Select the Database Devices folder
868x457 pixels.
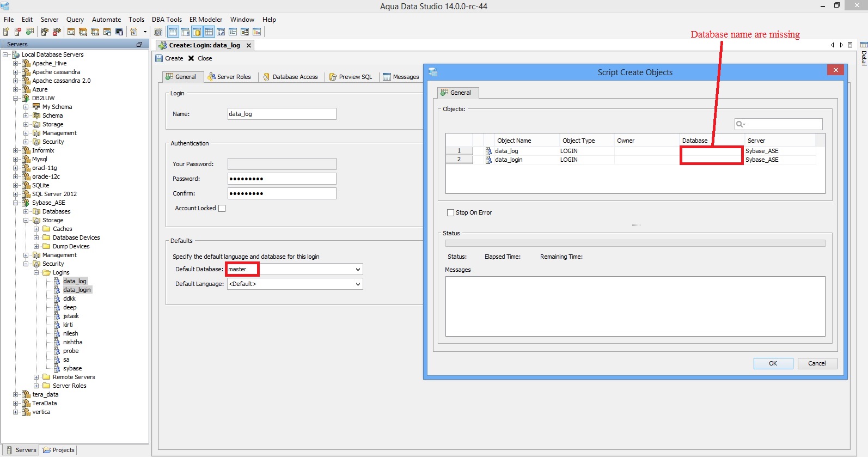(x=76, y=237)
